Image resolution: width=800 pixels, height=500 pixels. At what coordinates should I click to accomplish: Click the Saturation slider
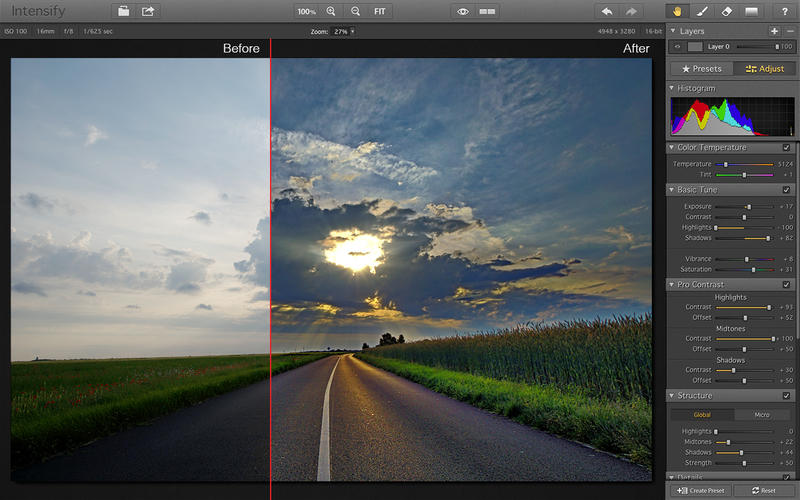tap(744, 269)
